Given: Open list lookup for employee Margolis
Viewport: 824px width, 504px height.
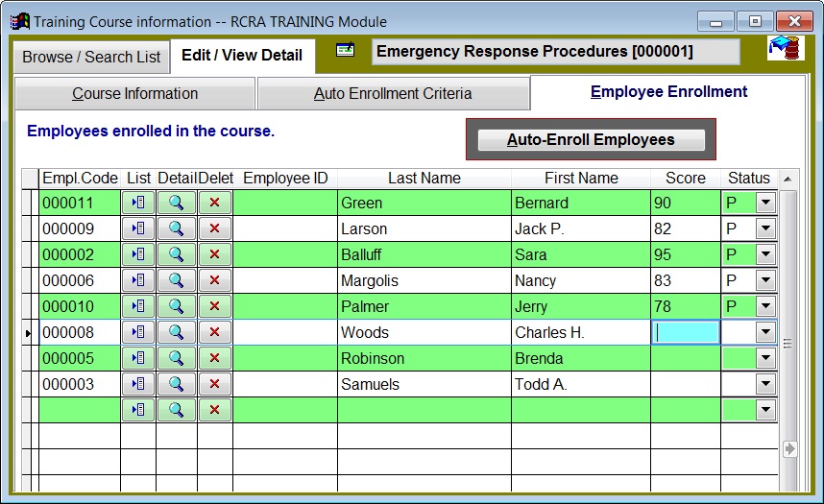Looking at the screenshot, I should click(x=138, y=280).
